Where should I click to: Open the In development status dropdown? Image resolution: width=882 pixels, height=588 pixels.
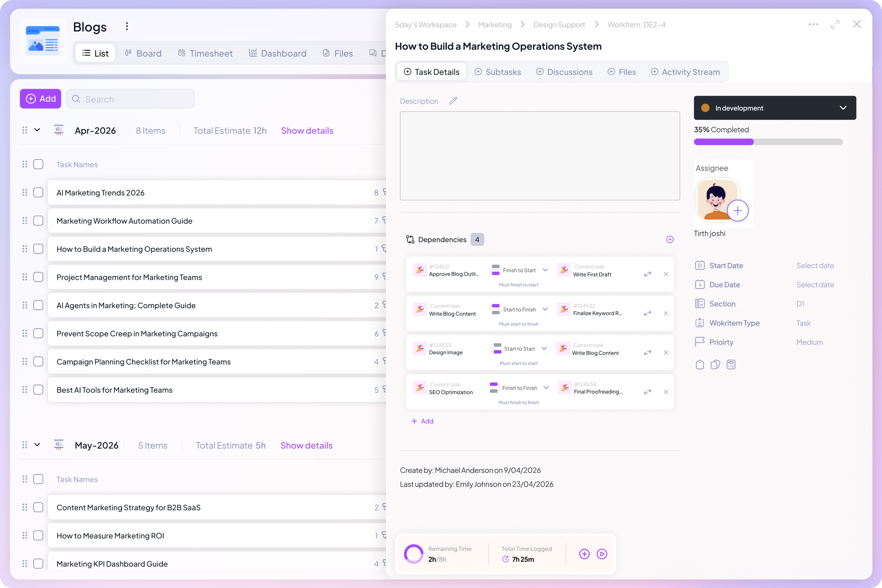(775, 108)
